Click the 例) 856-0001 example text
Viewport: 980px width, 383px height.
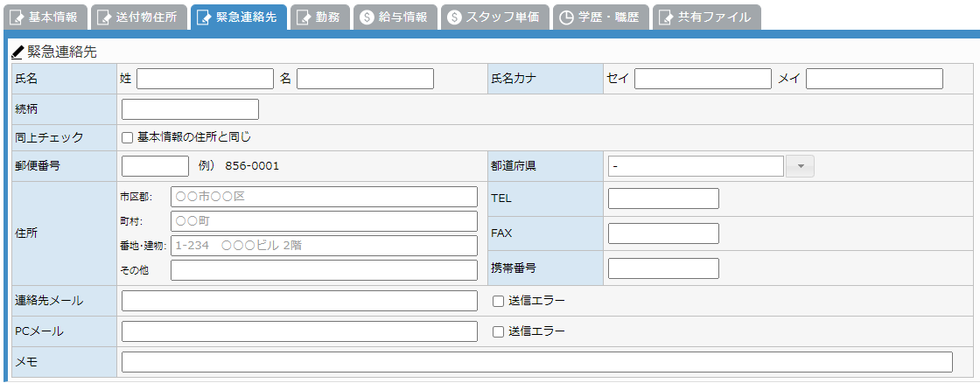click(239, 166)
